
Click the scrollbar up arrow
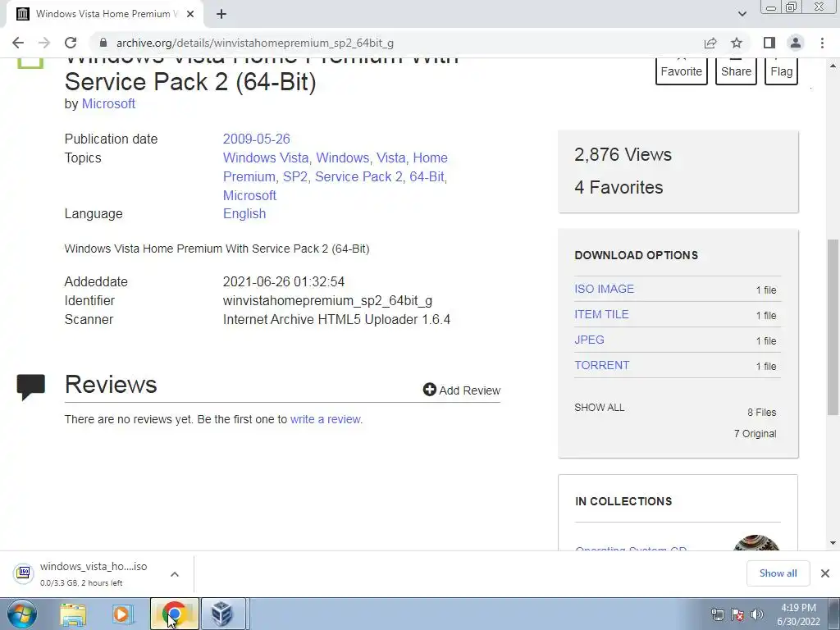click(x=833, y=66)
